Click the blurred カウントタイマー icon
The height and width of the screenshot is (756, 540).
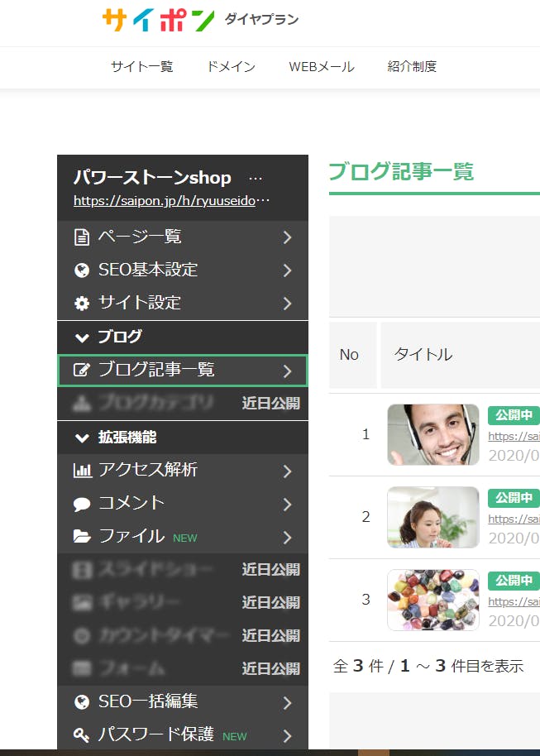82,636
